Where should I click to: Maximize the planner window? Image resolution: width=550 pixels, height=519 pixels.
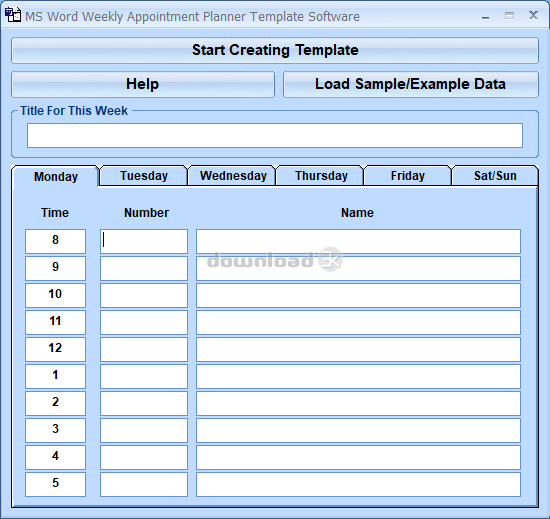tap(509, 16)
